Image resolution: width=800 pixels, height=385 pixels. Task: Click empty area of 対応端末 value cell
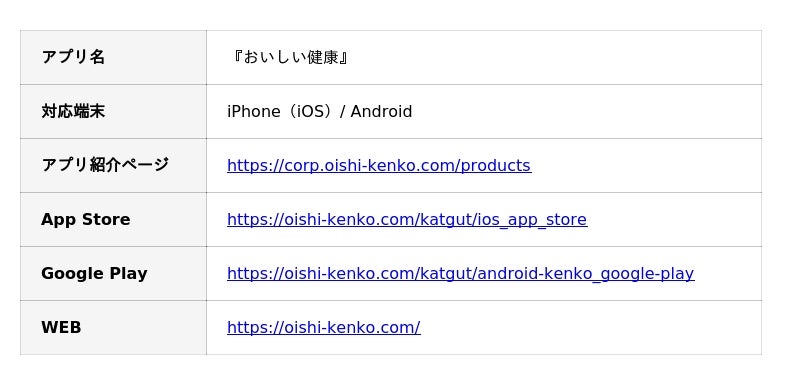pyautogui.click(x=587, y=112)
